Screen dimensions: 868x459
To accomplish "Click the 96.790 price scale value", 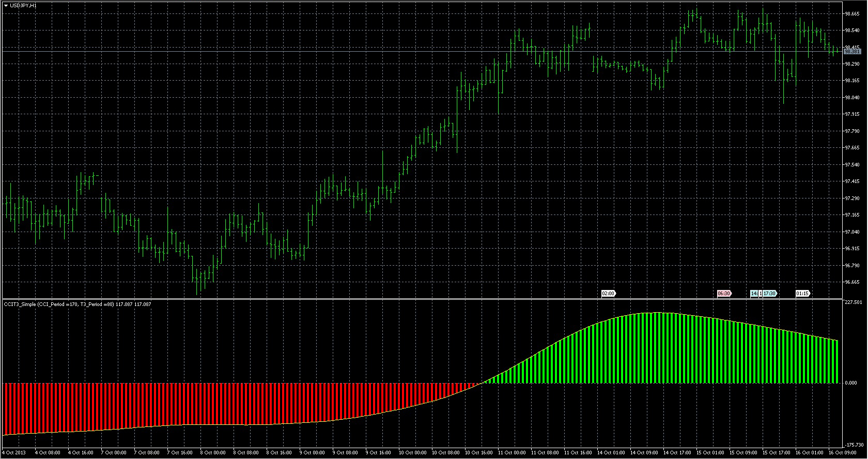I will coord(851,266).
